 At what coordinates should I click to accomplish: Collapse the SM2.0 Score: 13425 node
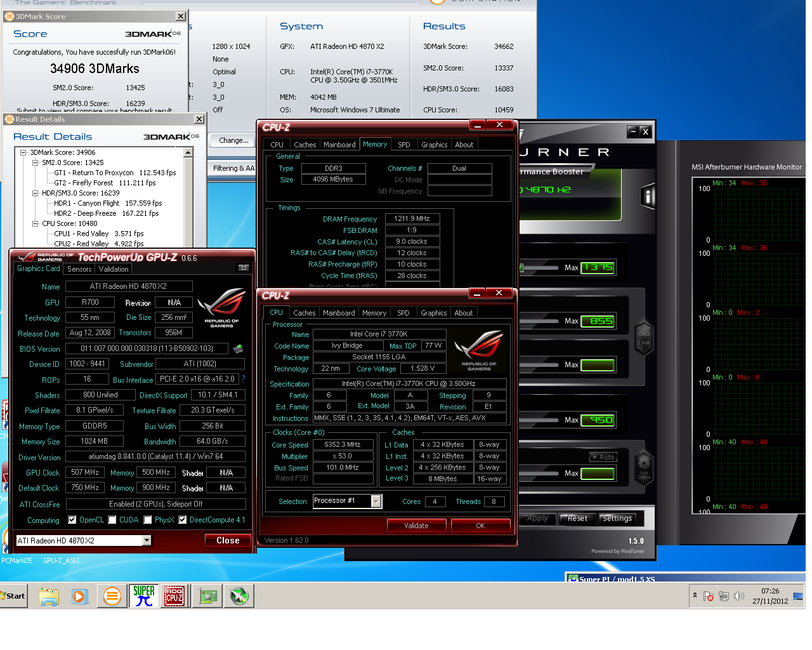pyautogui.click(x=36, y=162)
